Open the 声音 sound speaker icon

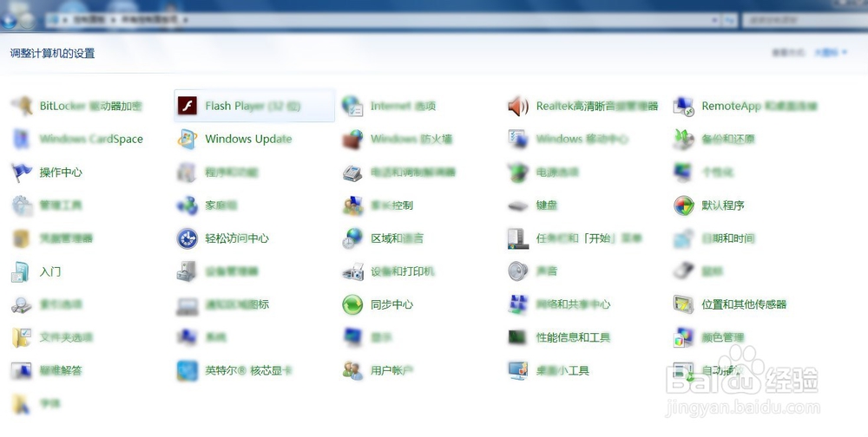[518, 271]
